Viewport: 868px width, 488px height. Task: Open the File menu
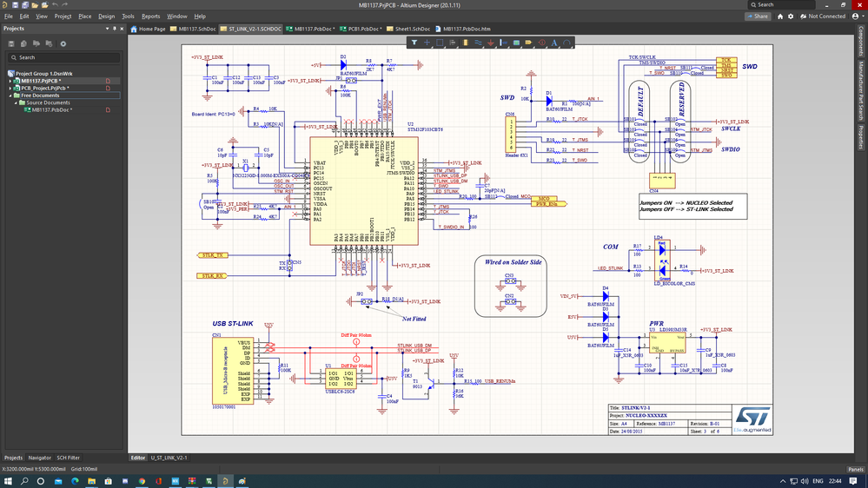point(9,16)
